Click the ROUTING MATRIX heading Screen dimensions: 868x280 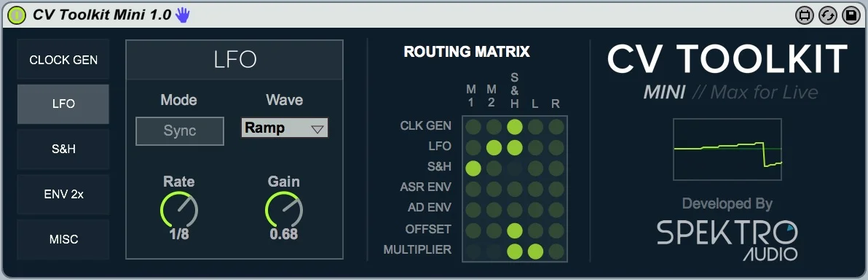point(467,52)
